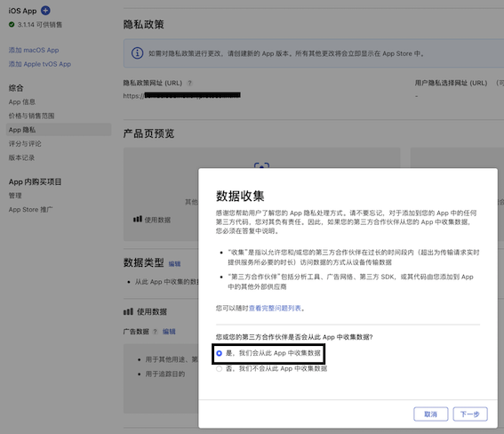Viewport: 504px width, 434px height.
Task: Click 隐私政策 section heading
Action: (x=144, y=24)
